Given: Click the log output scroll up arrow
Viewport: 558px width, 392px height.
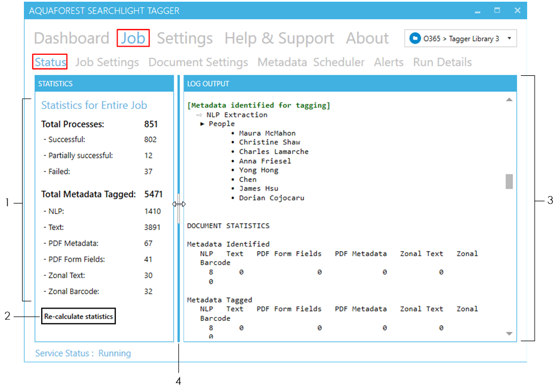Looking at the screenshot, I should point(509,100).
